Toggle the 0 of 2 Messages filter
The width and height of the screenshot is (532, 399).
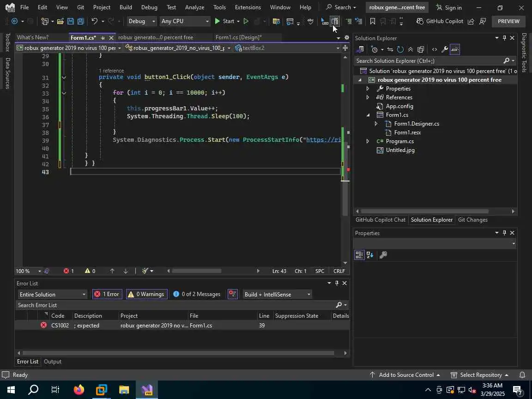[x=197, y=294]
